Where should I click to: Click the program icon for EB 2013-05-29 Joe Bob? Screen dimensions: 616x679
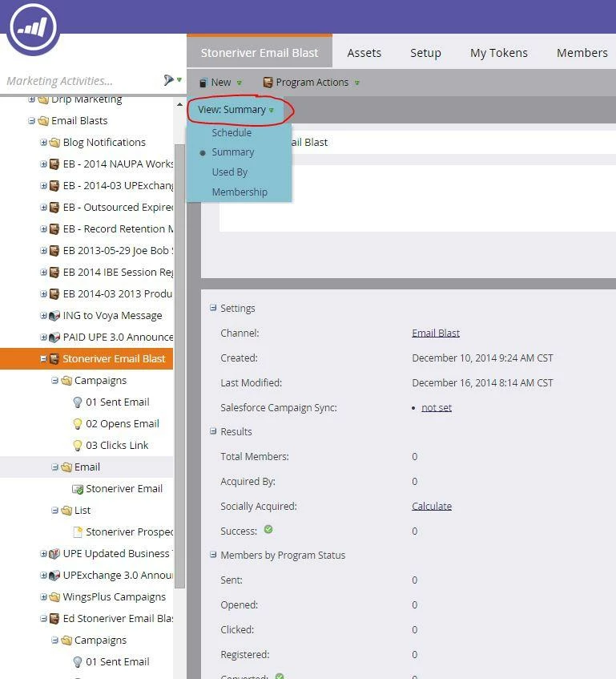coord(54,251)
